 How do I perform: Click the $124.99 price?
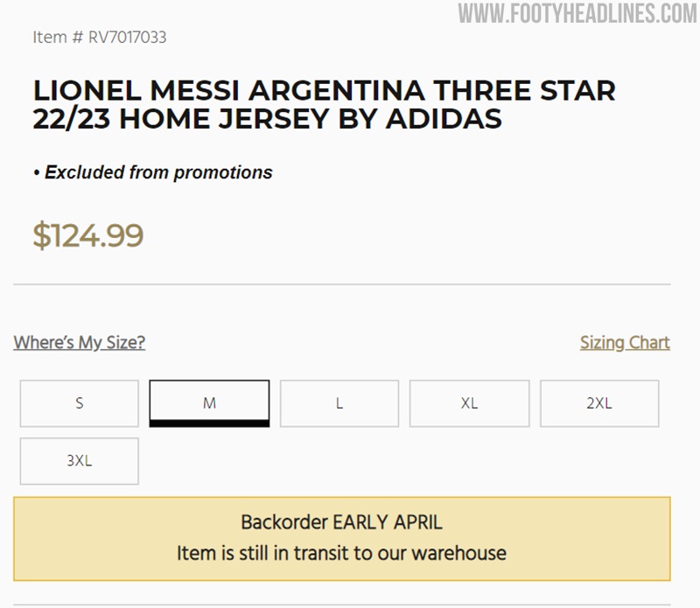[x=87, y=235]
